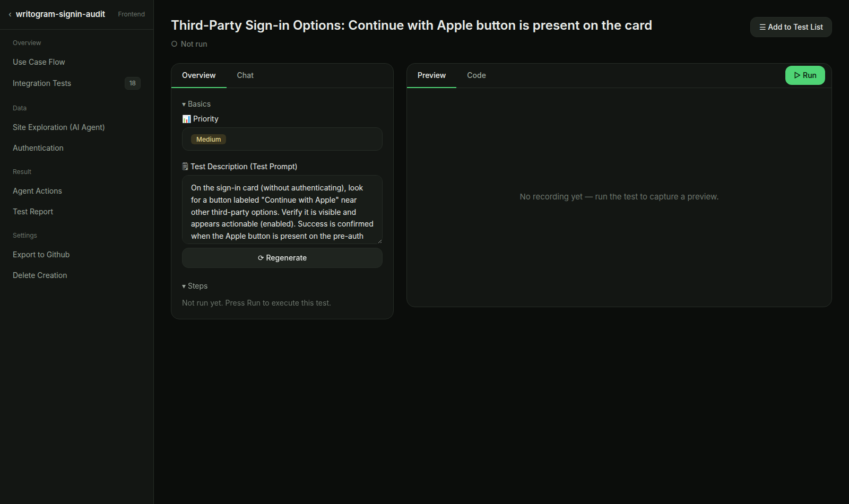Click 'Not run yet. Press Run' message
This screenshot has height=504, width=849.
(x=256, y=303)
